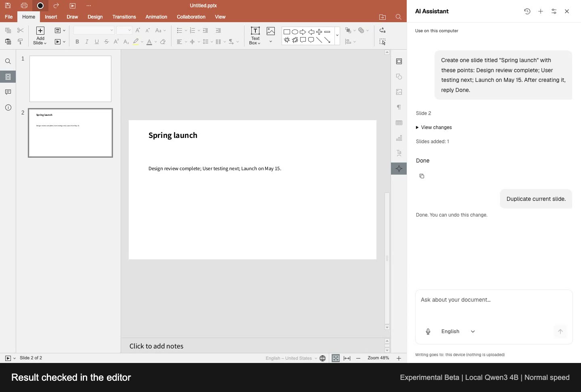Screen dimensions: 581x392
Task: Click the Print icon in the title bar
Action: point(24,6)
